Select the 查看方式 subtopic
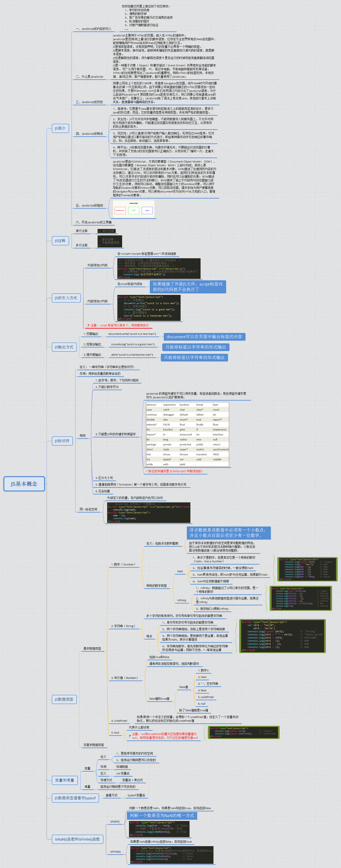The image size is (341, 868). point(112,795)
